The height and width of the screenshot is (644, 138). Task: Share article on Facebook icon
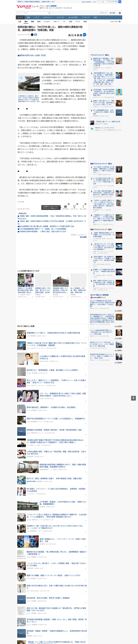click(36, 35)
